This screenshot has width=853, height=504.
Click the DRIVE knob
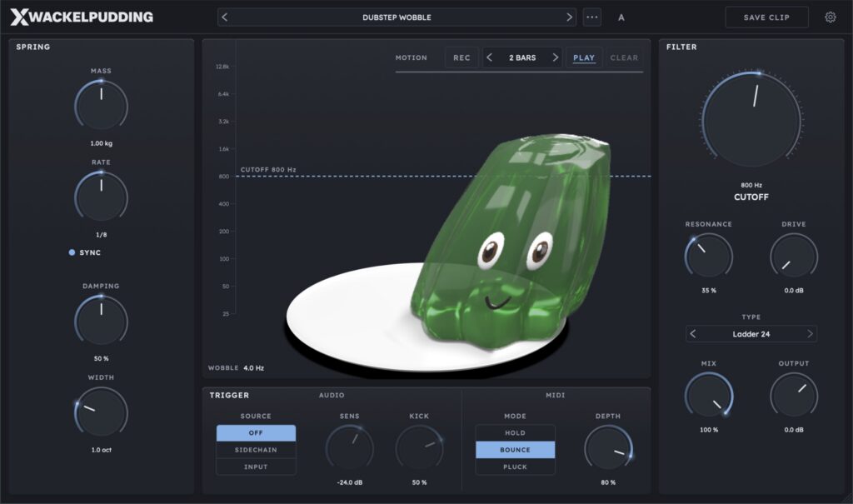(x=794, y=256)
